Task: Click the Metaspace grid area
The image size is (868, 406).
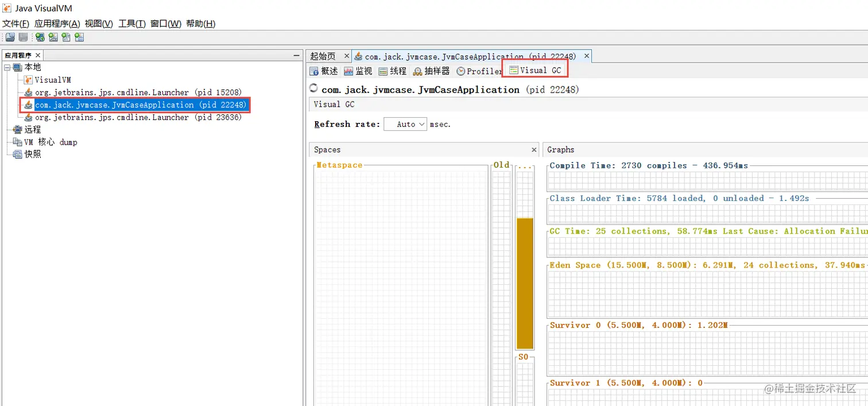Action: point(401,287)
